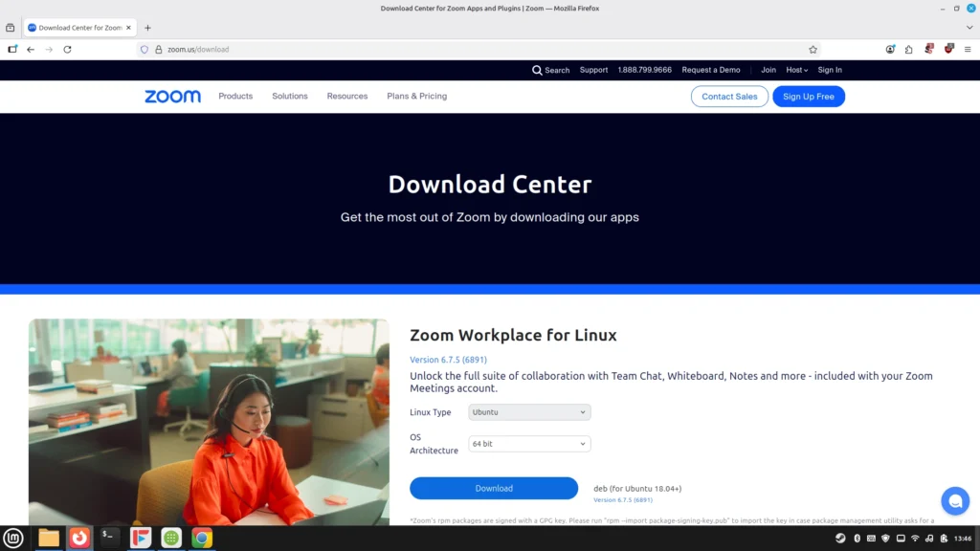Click the Zoom logo in the header

coord(171,96)
